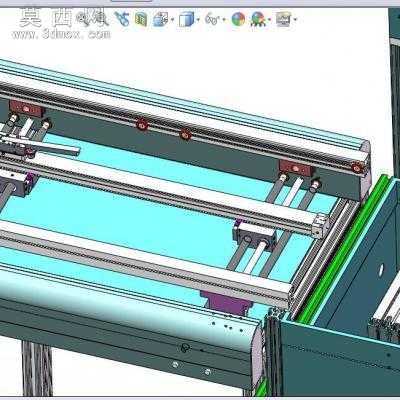Expand the Apply Scene dropdown arrow
The height and width of the screenshot is (400, 400).
click(x=270, y=20)
